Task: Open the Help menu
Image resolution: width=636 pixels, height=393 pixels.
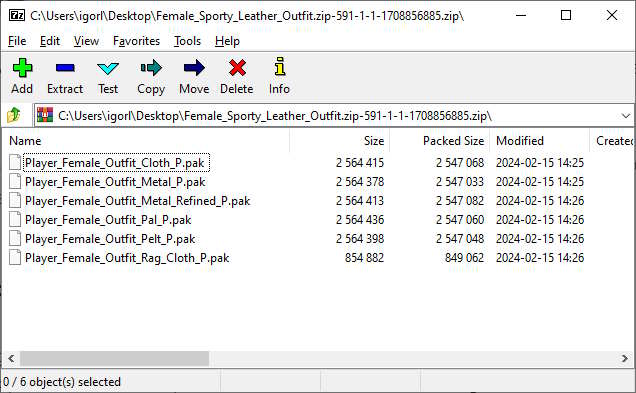Action: click(x=227, y=41)
